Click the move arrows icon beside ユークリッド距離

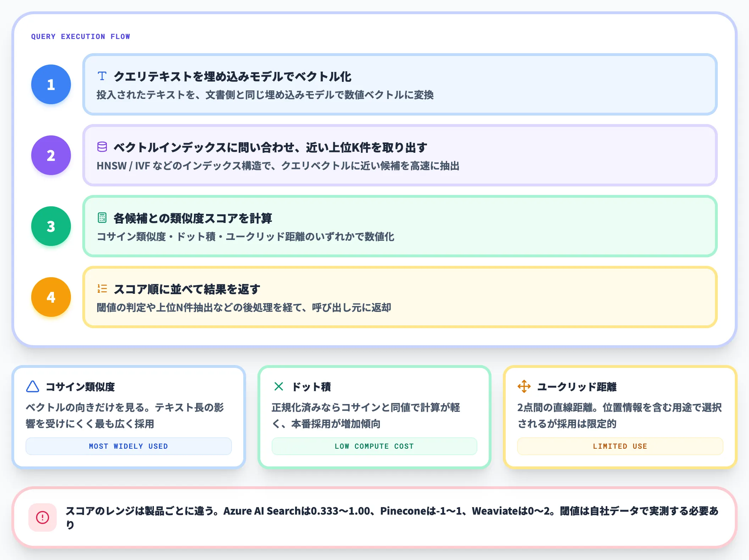(x=524, y=386)
